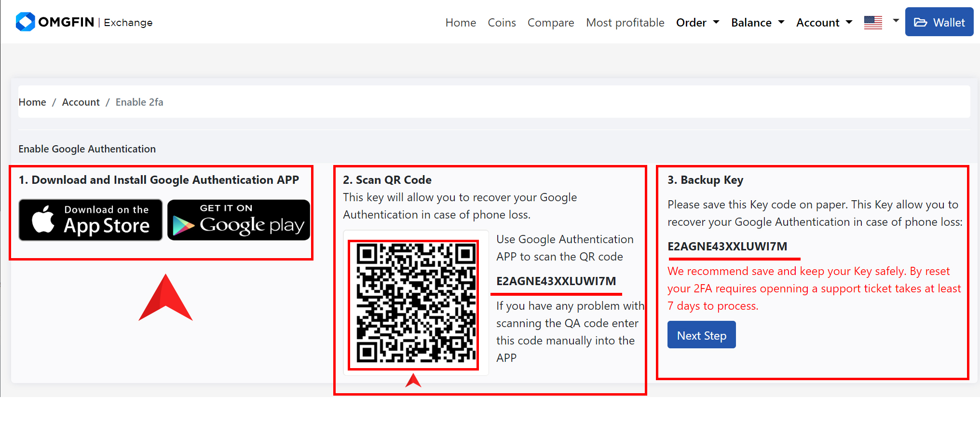Click the QR code image
Image resolution: width=980 pixels, height=426 pixels.
416,303
